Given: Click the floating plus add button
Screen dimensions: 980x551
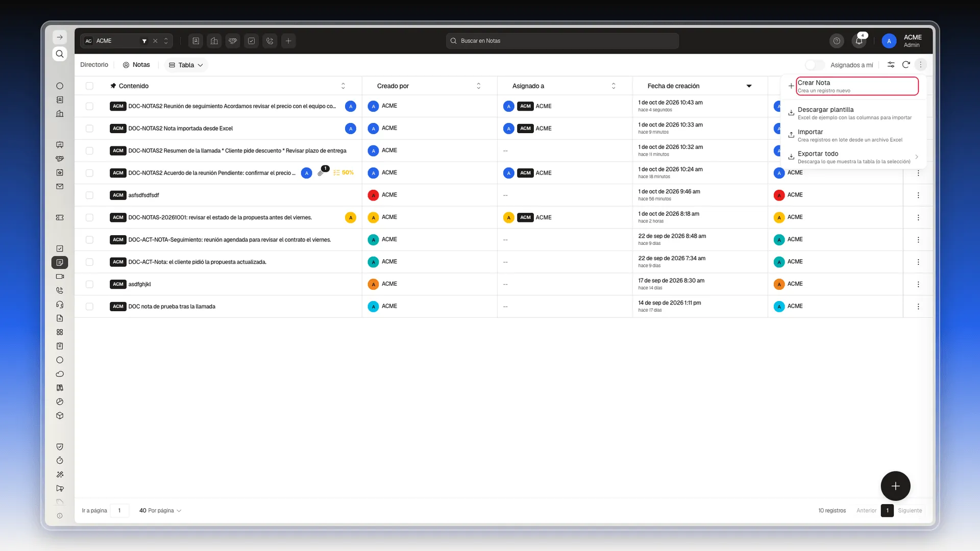Looking at the screenshot, I should point(895,486).
